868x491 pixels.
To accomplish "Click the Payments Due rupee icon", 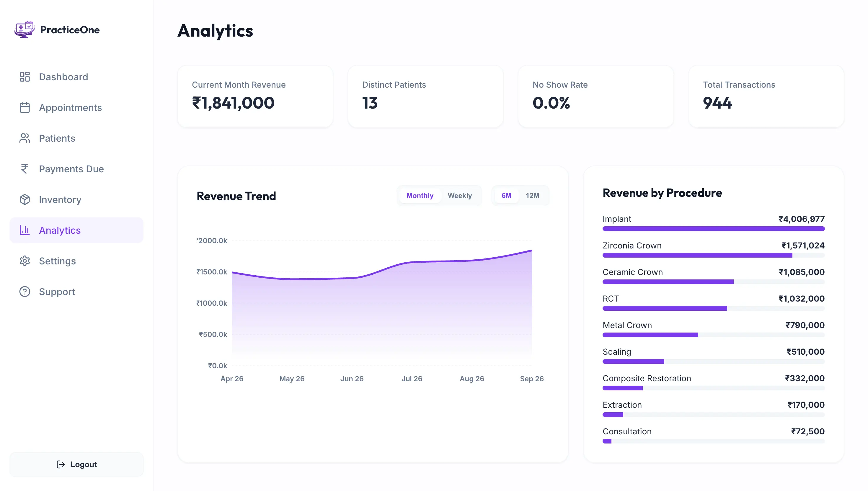I will [x=25, y=169].
